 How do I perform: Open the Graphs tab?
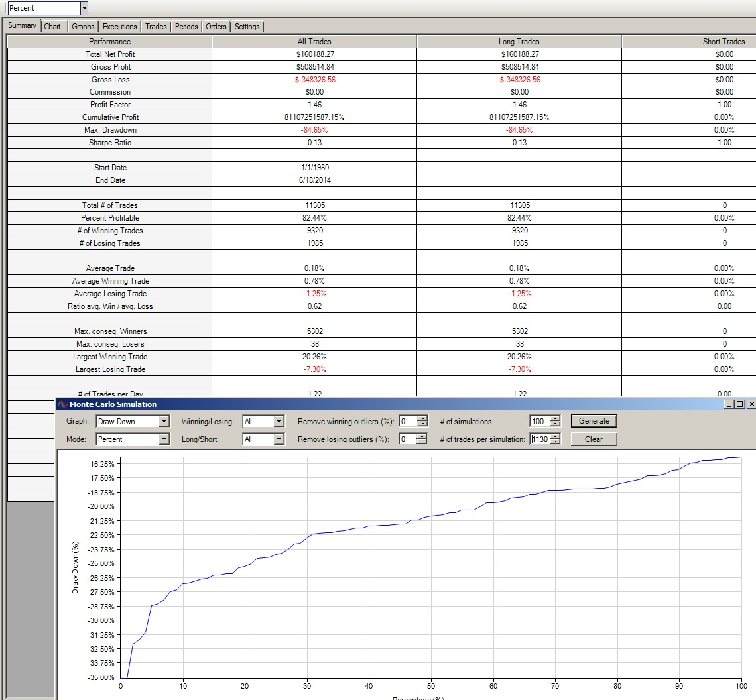coord(83,27)
